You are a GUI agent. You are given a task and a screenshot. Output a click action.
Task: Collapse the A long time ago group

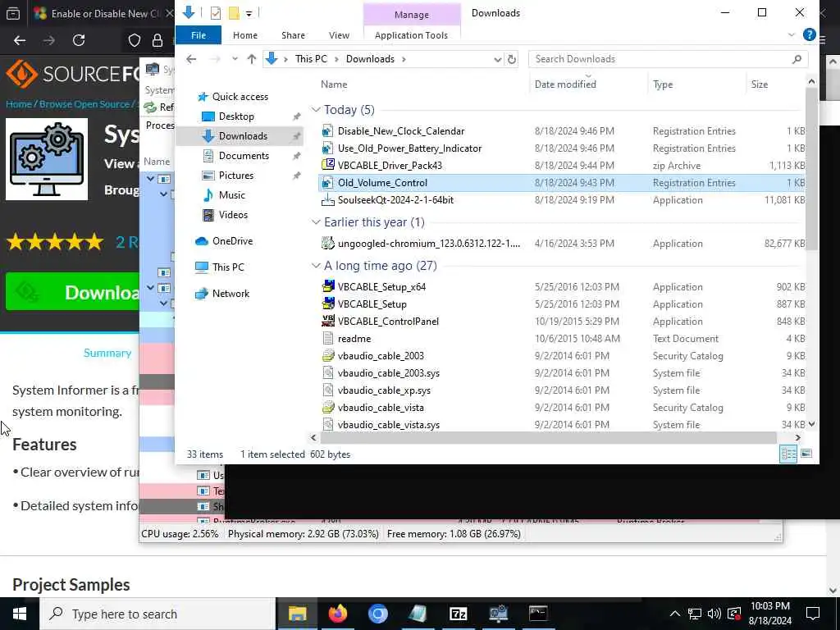pos(316,266)
